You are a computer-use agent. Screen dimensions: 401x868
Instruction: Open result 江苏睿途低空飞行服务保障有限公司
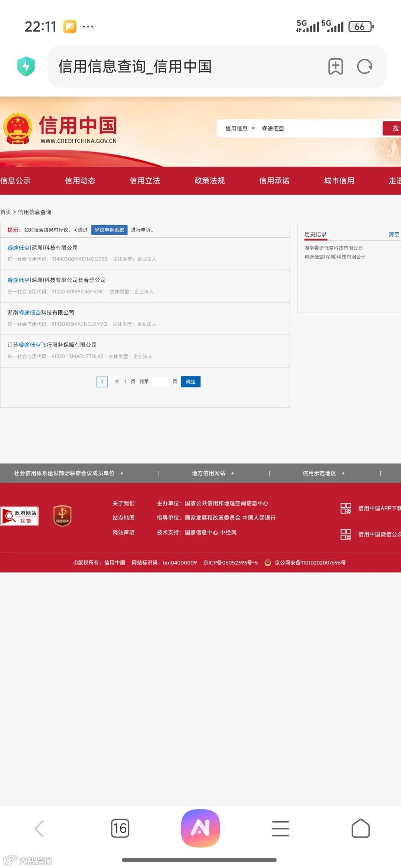point(52,345)
